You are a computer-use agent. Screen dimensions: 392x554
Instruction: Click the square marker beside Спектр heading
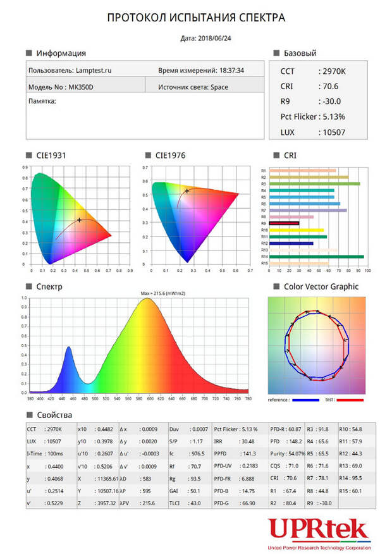point(29,286)
